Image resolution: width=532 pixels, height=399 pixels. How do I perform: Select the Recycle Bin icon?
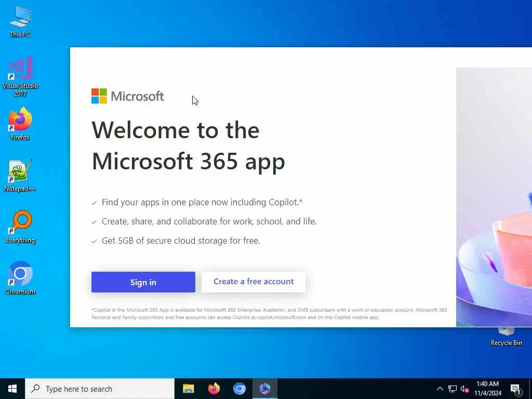coord(506,337)
